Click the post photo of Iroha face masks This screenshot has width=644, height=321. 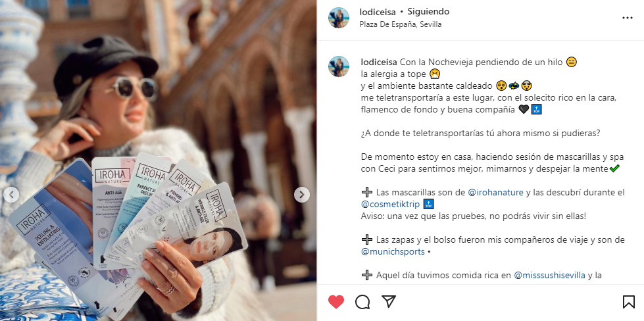click(158, 160)
